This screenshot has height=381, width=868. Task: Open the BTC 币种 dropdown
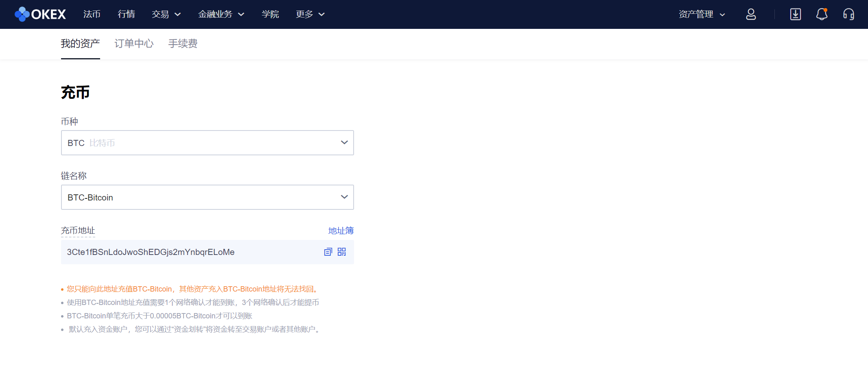pos(208,143)
